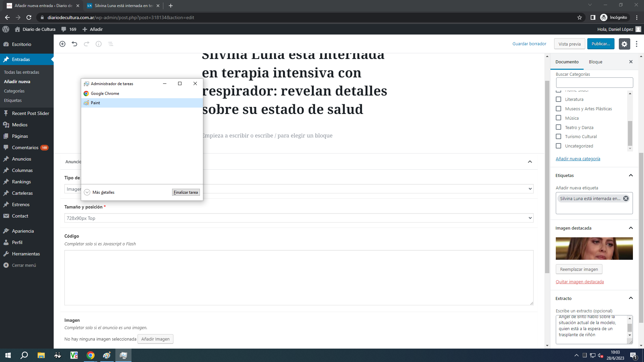The image size is (644, 362).
Task: Open Añadir new content menu
Action: [93, 29]
